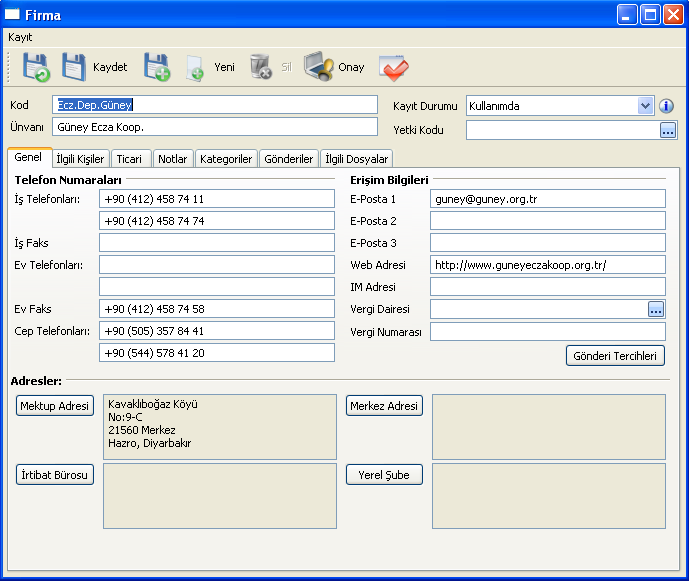Click the Gönderi Tercihleri button
The image size is (689, 581).
click(615, 356)
